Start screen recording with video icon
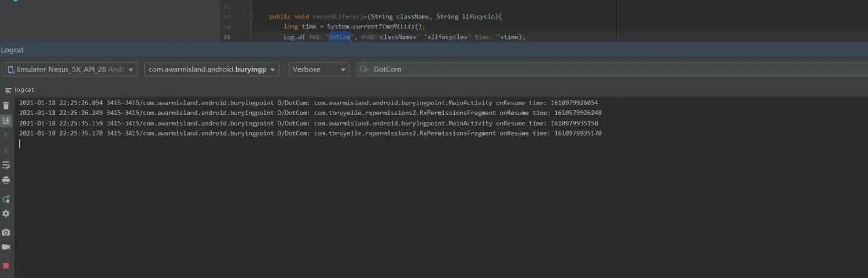868x278 pixels. pos(6,247)
